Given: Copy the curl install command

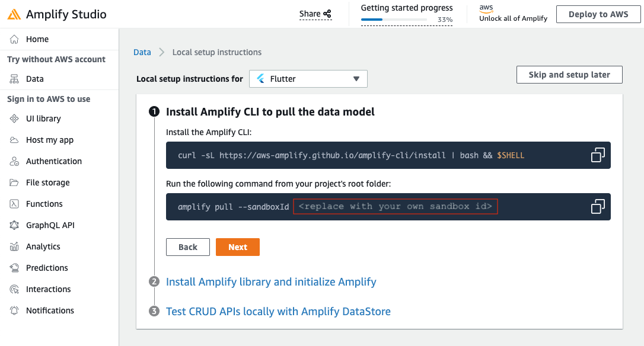Looking at the screenshot, I should click(598, 155).
